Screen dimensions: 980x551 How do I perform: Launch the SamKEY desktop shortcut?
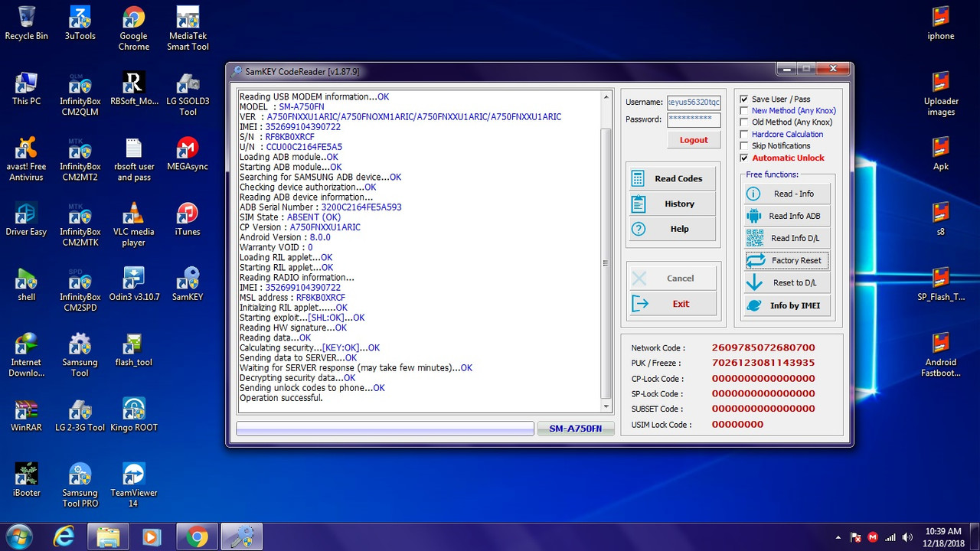click(x=188, y=284)
